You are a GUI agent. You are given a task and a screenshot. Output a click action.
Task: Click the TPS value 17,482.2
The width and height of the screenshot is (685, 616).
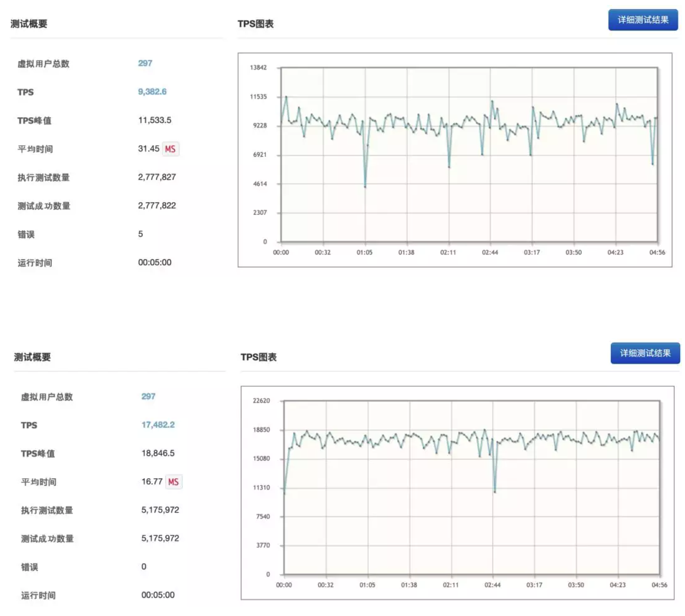click(158, 425)
